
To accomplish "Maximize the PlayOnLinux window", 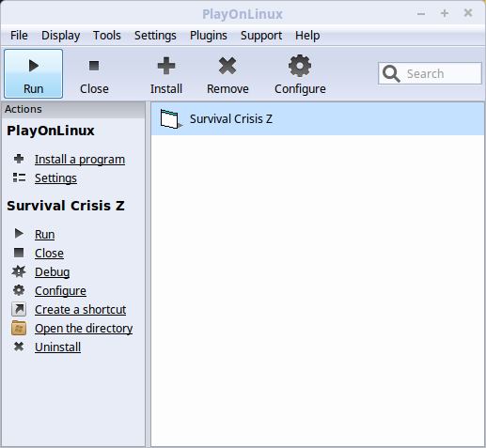I will point(445,13).
